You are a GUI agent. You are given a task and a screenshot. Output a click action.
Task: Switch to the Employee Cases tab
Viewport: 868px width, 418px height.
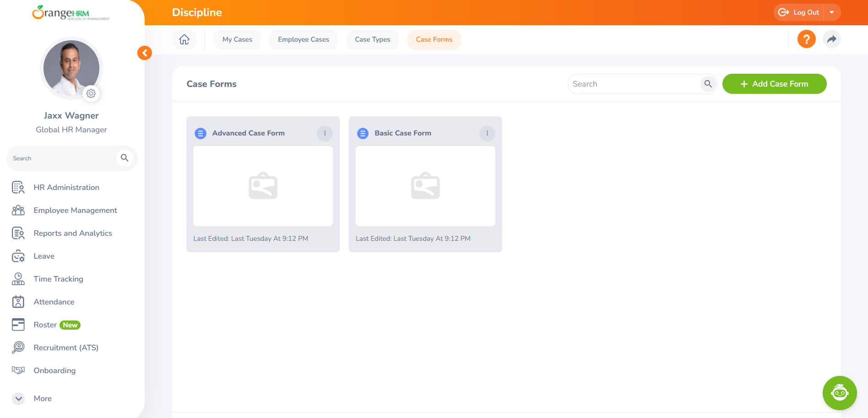(303, 39)
